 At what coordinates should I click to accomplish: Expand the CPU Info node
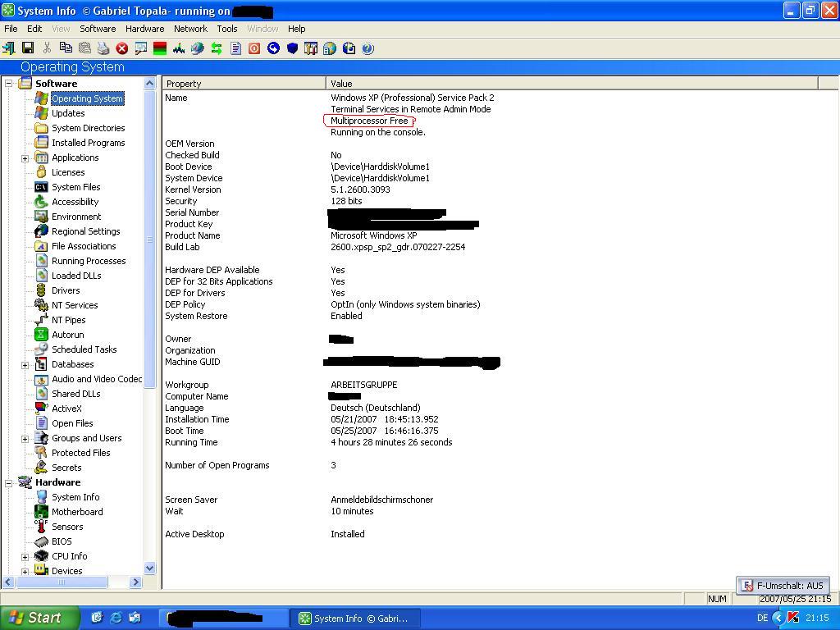25,557
